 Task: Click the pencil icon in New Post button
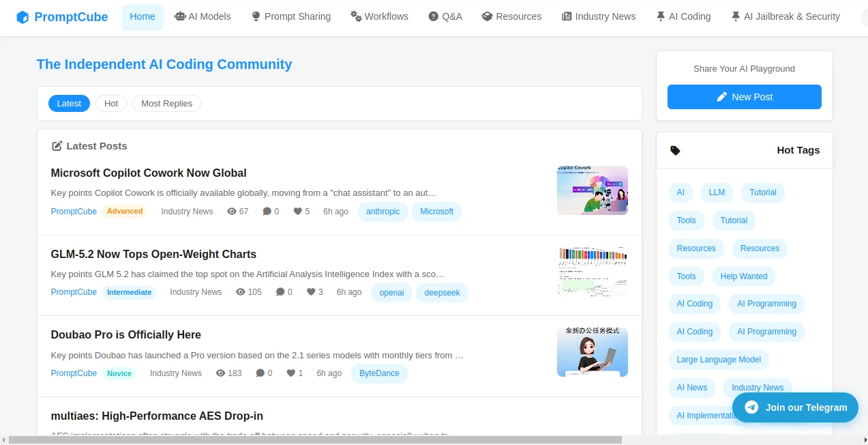722,97
